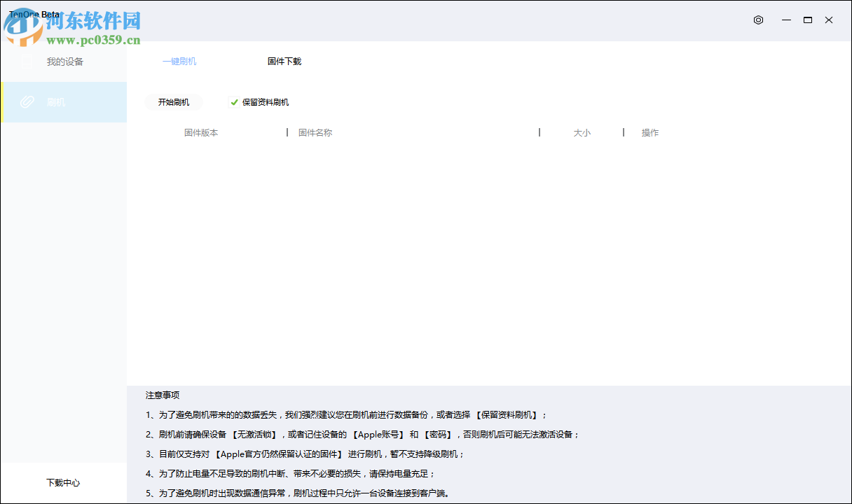This screenshot has width=852, height=504.
Task: Open the 下载中心 link
Action: click(64, 482)
